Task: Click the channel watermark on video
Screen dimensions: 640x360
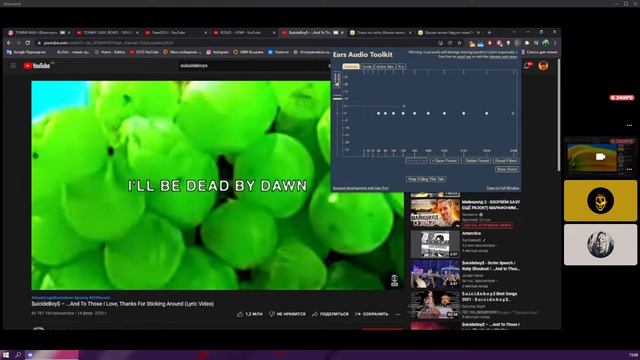Action: pyautogui.click(x=394, y=280)
